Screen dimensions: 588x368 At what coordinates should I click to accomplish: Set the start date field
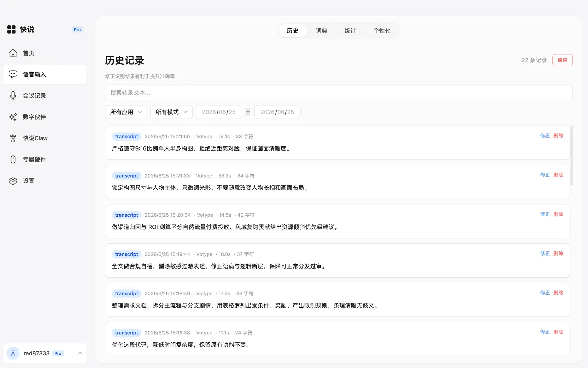point(219,112)
